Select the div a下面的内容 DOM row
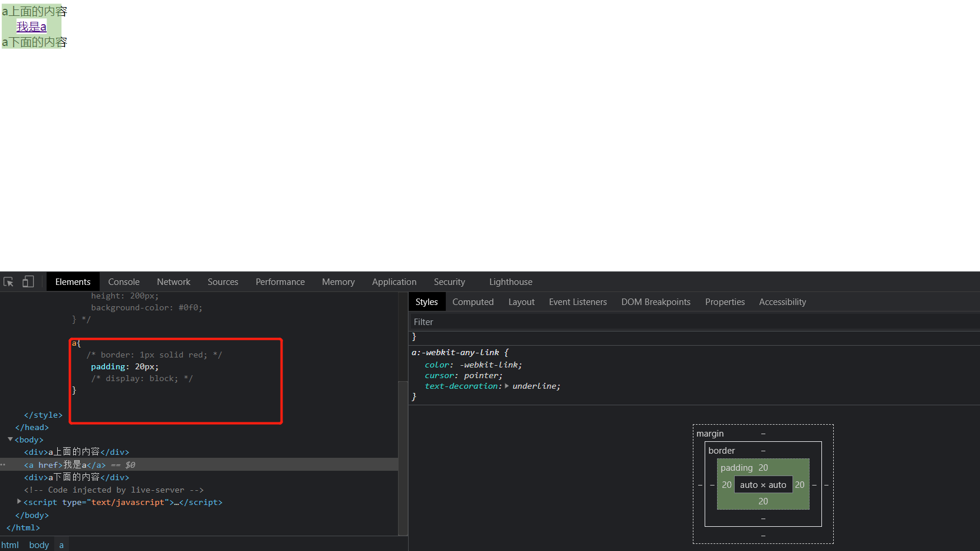Image resolution: width=980 pixels, height=551 pixels. click(x=77, y=477)
